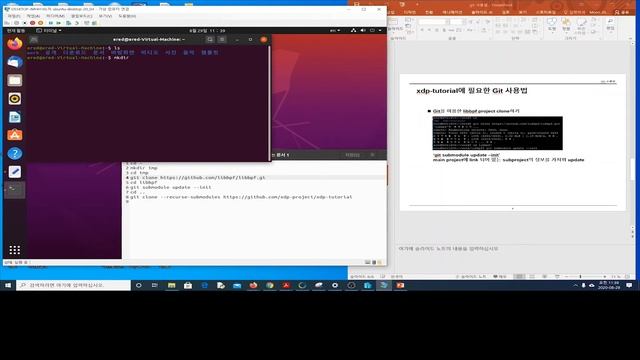The image size is (640, 360).
Task: Select the Terminal icon in the Ubuntu dock
Action: (15, 190)
